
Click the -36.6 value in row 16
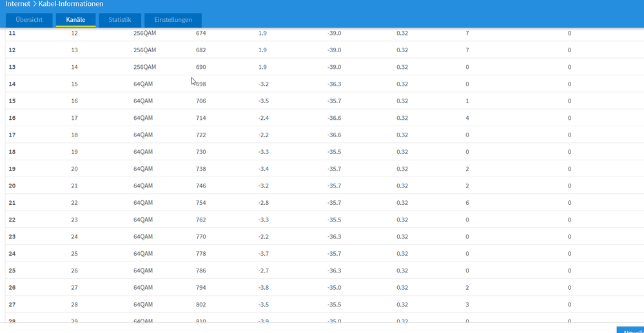(335, 118)
